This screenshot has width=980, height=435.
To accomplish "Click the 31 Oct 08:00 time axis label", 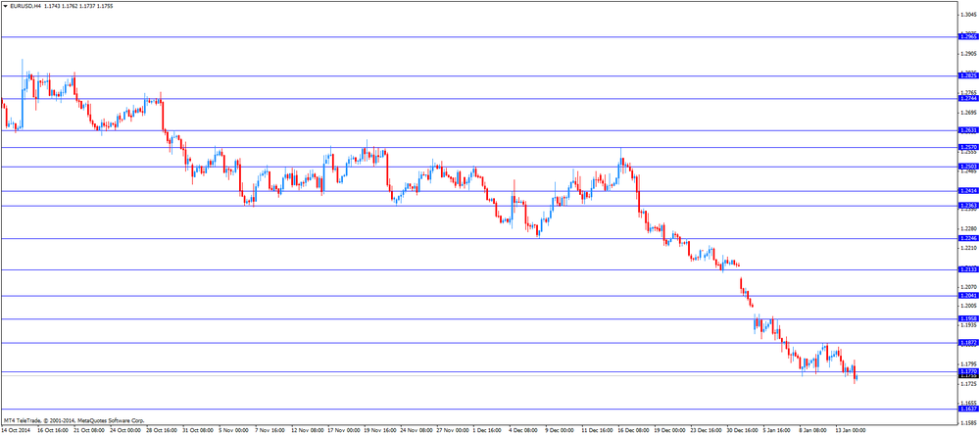I will pos(200,431).
